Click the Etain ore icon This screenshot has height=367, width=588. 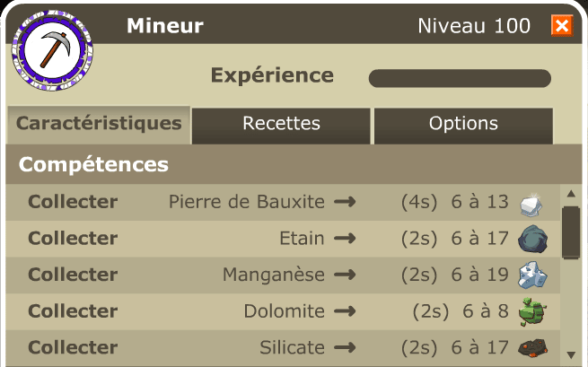[532, 239]
